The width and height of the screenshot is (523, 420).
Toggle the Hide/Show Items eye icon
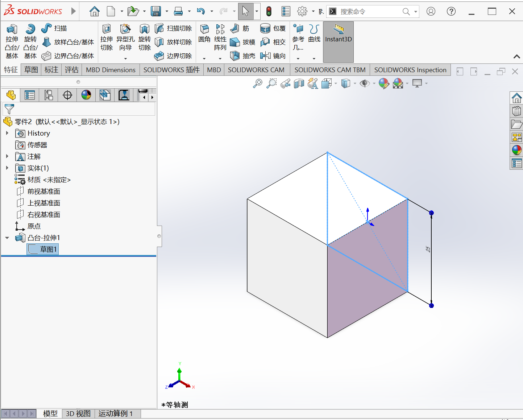(365, 83)
